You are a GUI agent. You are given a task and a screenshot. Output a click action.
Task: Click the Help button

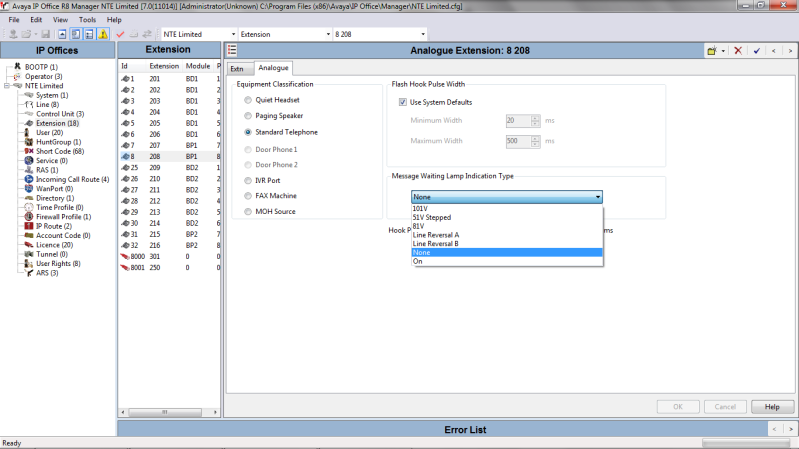click(772, 407)
